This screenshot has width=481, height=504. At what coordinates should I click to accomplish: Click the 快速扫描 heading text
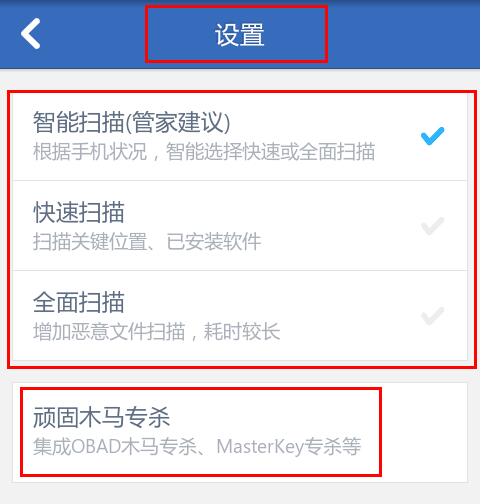point(79,212)
